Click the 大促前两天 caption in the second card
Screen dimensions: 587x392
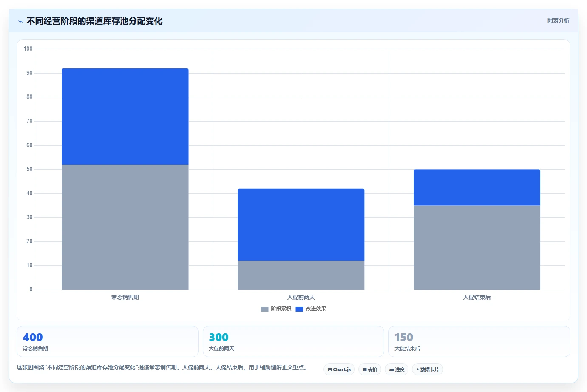221,349
